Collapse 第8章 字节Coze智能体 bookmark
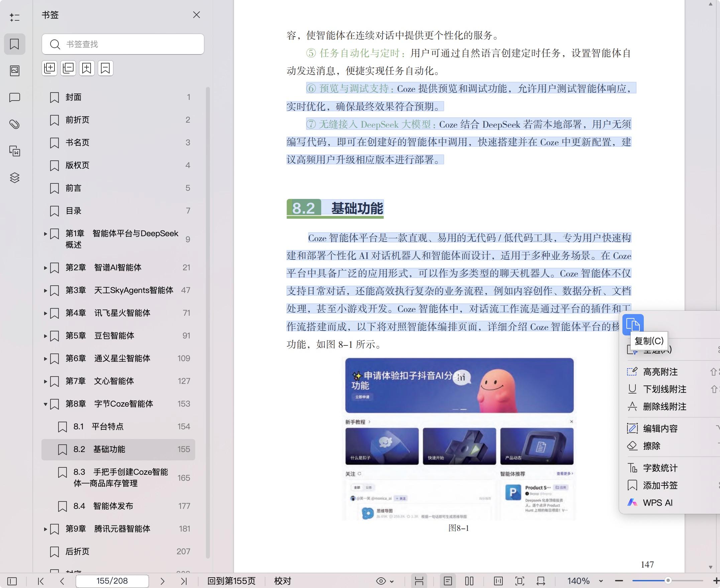Viewport: 720px width, 588px height. 45,404
